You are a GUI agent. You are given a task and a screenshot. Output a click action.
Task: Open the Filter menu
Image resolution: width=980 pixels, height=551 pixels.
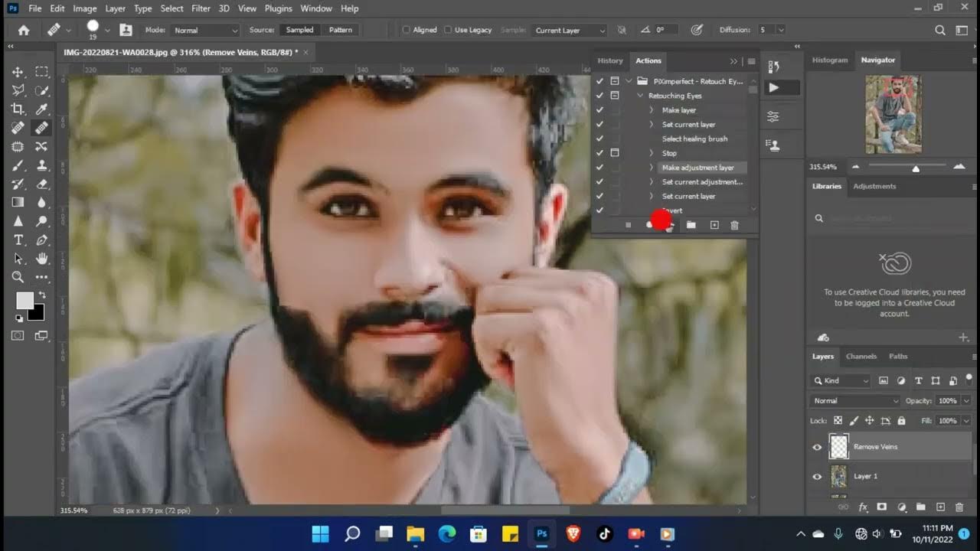point(201,8)
